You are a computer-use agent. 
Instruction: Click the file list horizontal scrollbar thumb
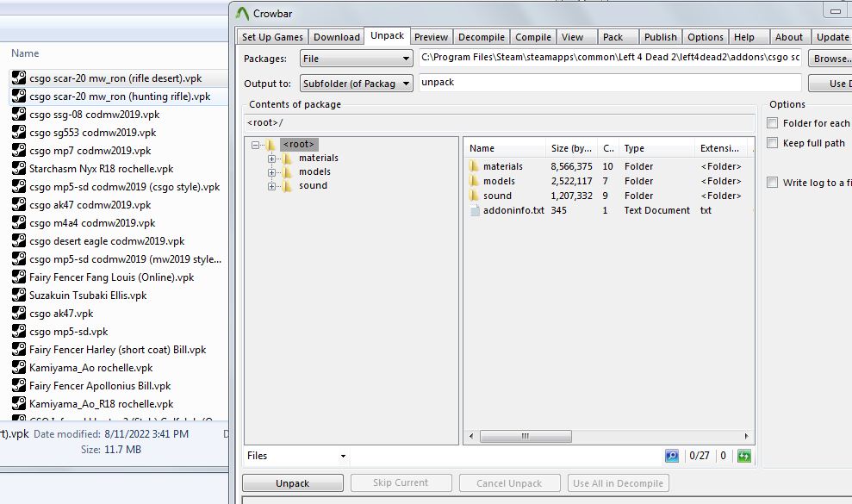coord(526,436)
